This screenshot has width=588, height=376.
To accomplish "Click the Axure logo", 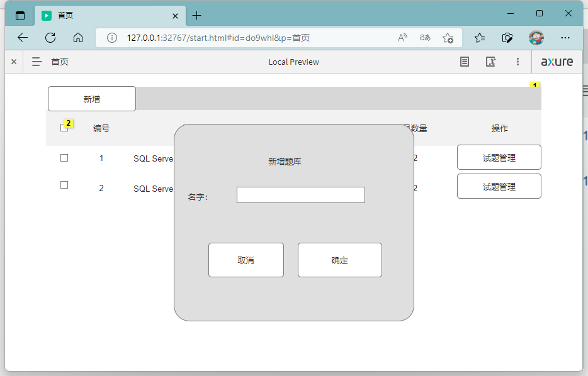I will tap(557, 62).
